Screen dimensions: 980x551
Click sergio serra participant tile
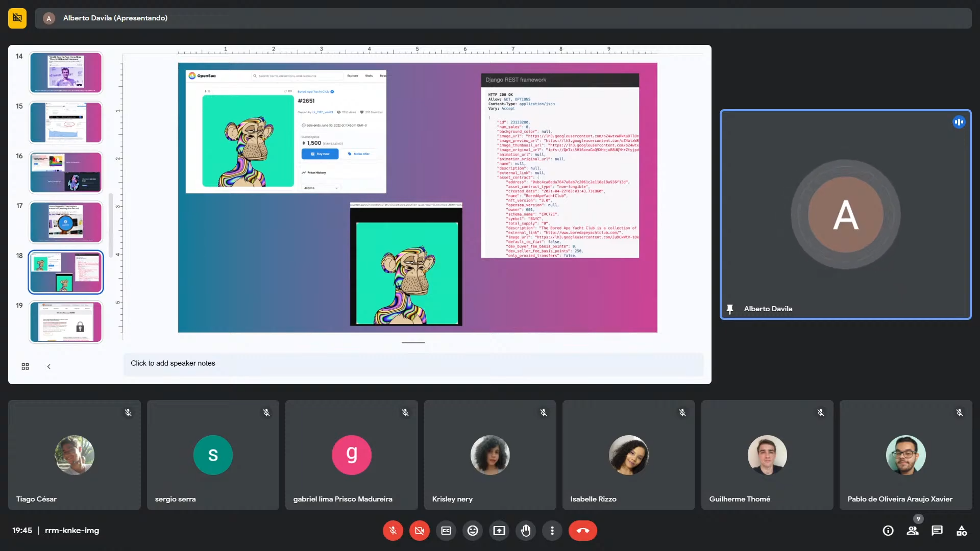pos(213,455)
